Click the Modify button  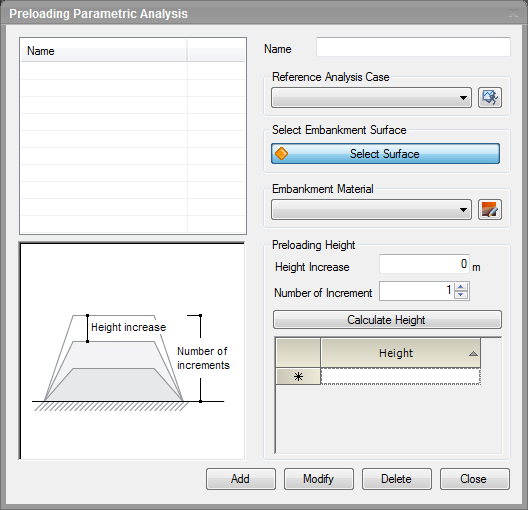[x=319, y=479]
